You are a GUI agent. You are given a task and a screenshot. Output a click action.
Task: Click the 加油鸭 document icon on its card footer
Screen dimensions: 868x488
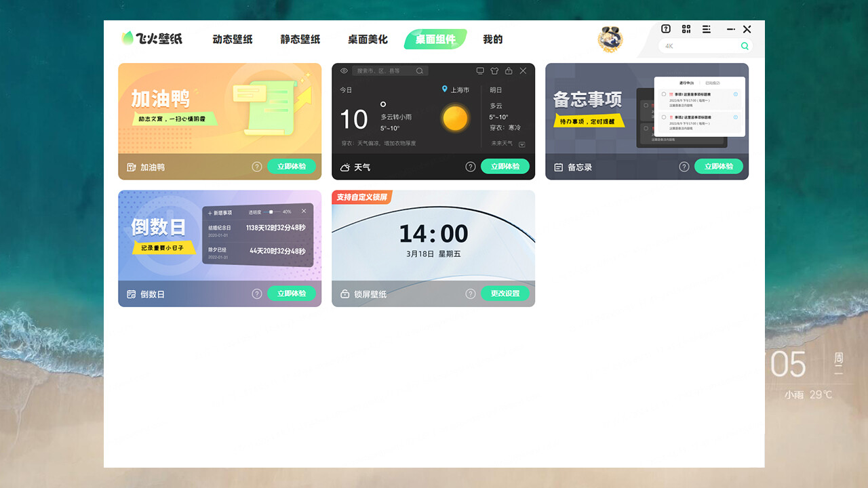coord(131,167)
